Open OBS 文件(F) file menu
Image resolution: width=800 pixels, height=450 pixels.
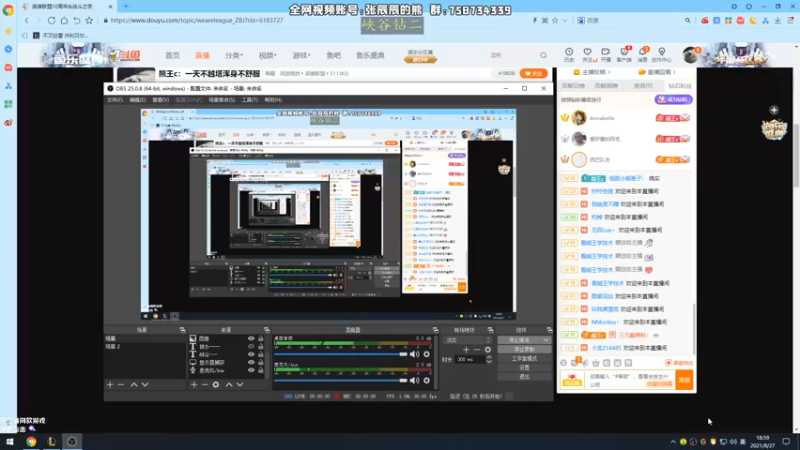(x=115, y=100)
